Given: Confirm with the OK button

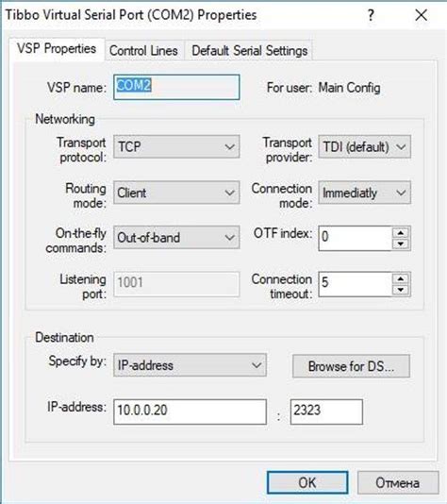Looking at the screenshot, I should click(307, 482).
